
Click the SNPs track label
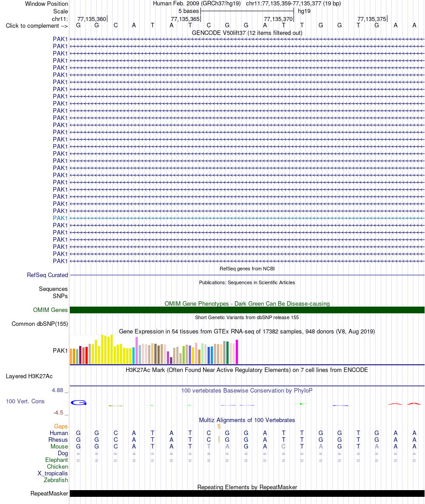click(x=60, y=296)
